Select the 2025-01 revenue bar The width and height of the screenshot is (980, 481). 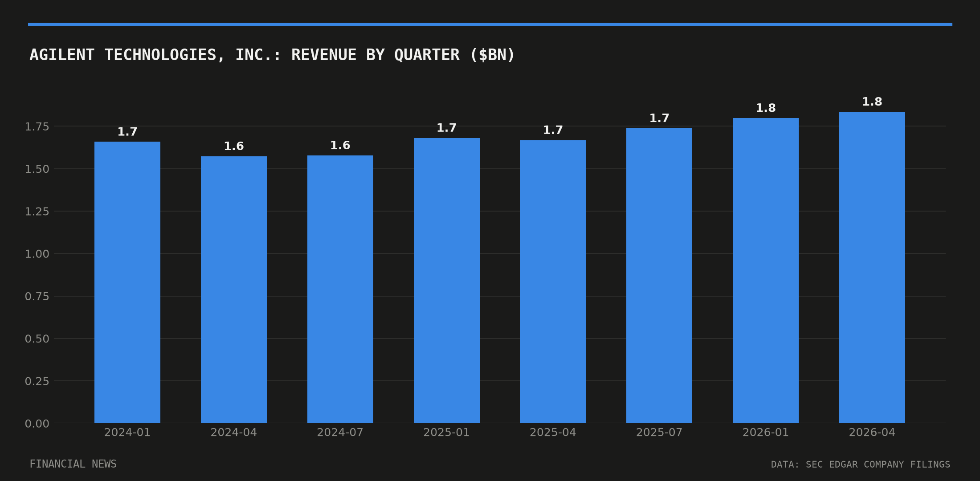point(447,281)
